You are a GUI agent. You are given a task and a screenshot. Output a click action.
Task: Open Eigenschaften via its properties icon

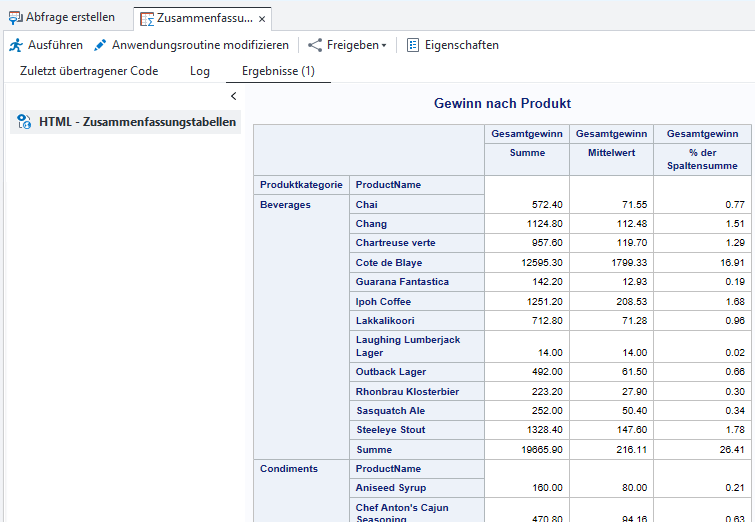(x=413, y=45)
